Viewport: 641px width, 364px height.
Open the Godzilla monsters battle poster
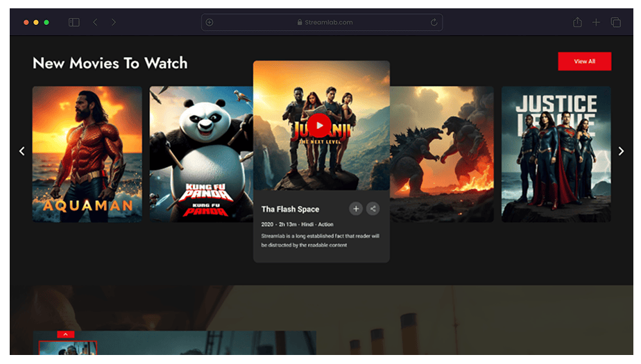[441, 154]
